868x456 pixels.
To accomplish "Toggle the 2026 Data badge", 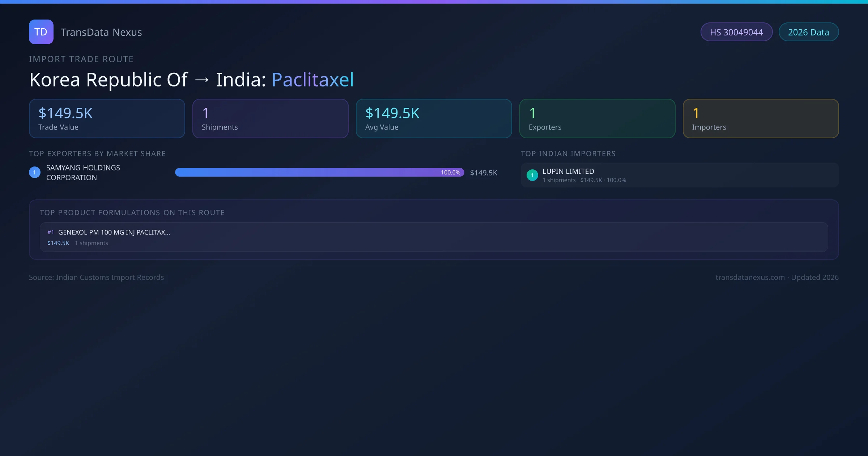I will pos(809,32).
